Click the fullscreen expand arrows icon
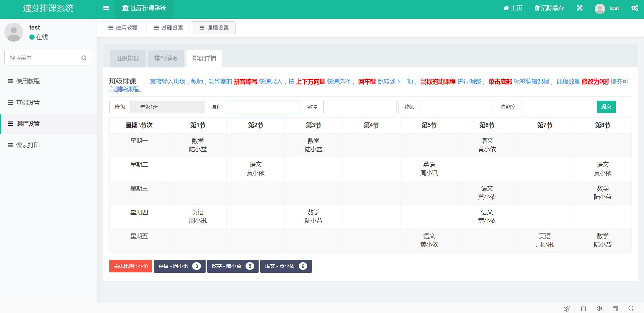644x313 pixels. point(580,8)
